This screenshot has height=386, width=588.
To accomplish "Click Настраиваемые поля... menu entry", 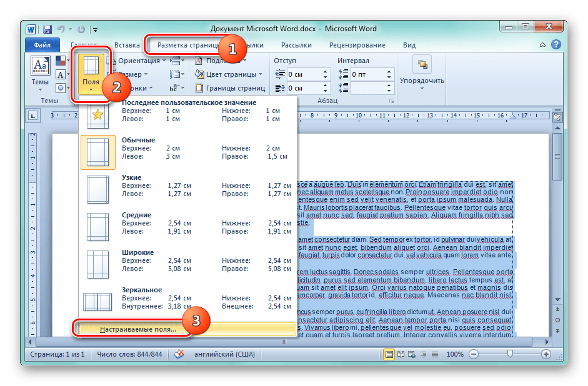I will [x=138, y=328].
